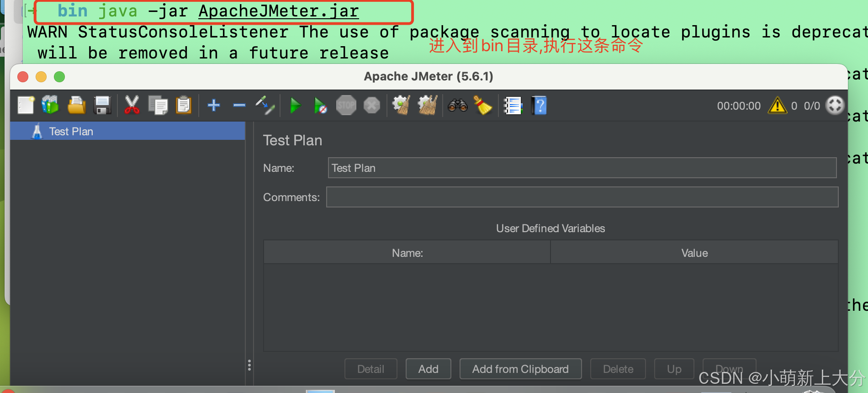Click the User Defined Variables label
868x393 pixels.
(x=550, y=228)
